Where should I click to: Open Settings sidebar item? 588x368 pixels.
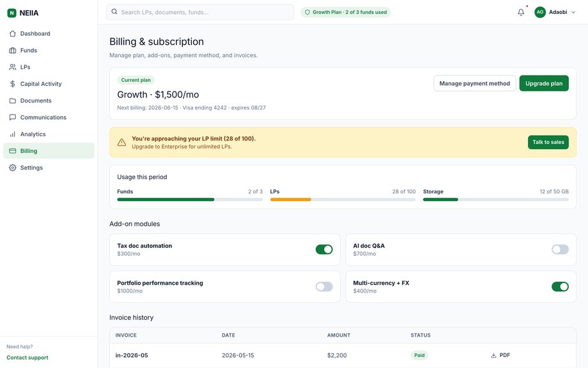pos(49,168)
